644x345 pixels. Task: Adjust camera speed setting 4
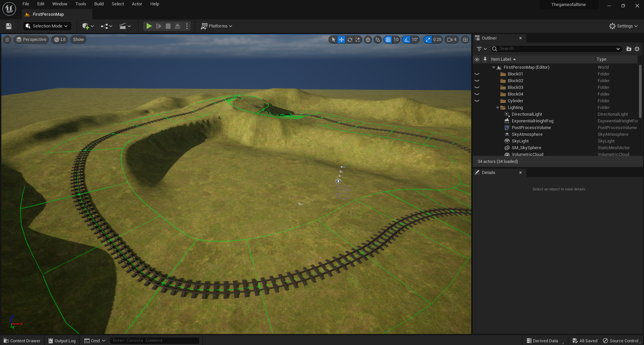click(x=452, y=40)
